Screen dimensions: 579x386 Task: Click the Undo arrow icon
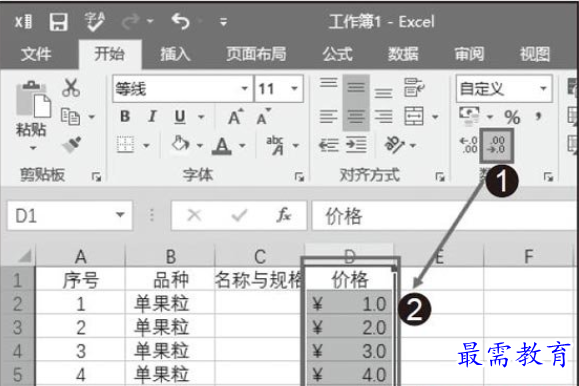(x=181, y=21)
